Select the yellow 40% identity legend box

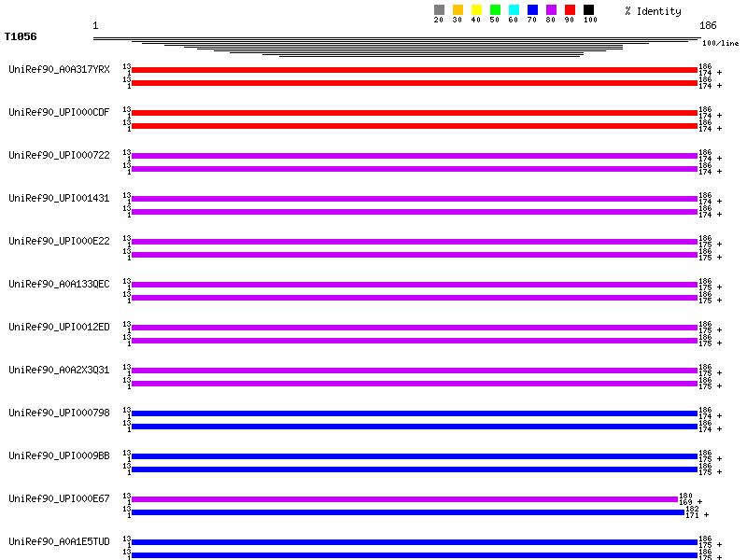pyautogui.click(x=476, y=10)
